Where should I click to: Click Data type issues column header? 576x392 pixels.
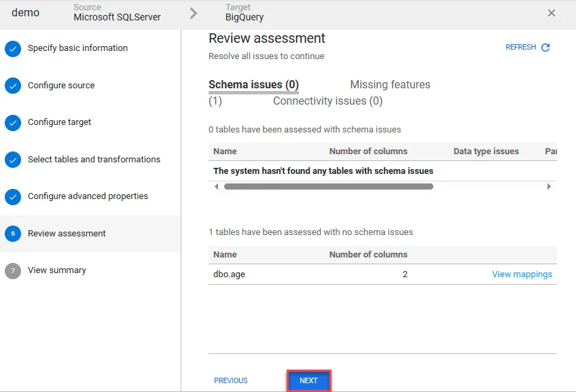[x=486, y=152]
